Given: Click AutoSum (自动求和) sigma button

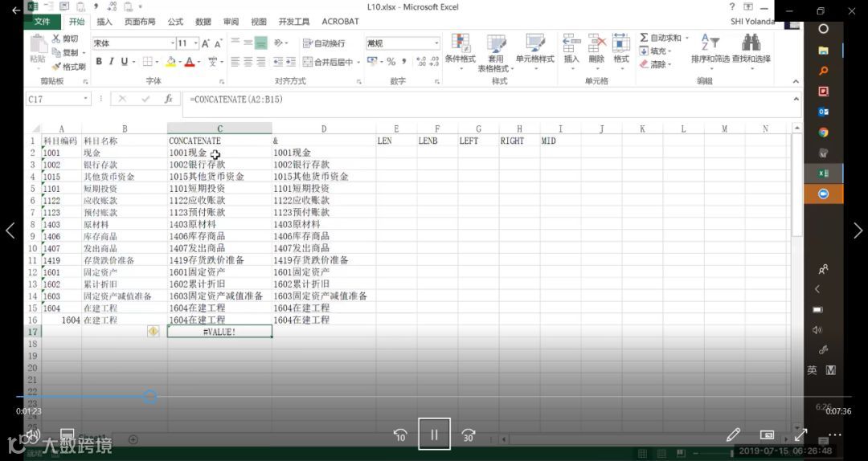Looking at the screenshot, I should tap(661, 38).
